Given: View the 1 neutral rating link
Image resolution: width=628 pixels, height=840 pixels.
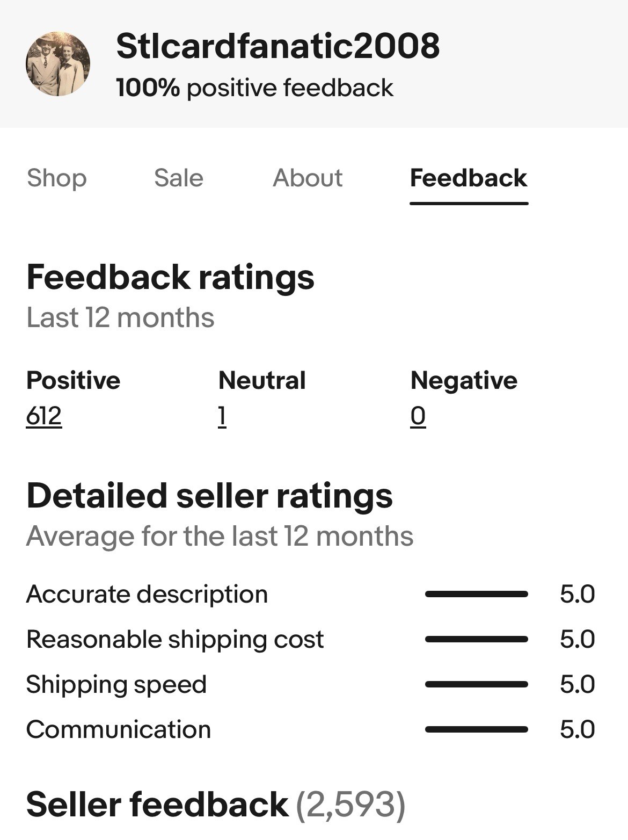Looking at the screenshot, I should pos(222,416).
